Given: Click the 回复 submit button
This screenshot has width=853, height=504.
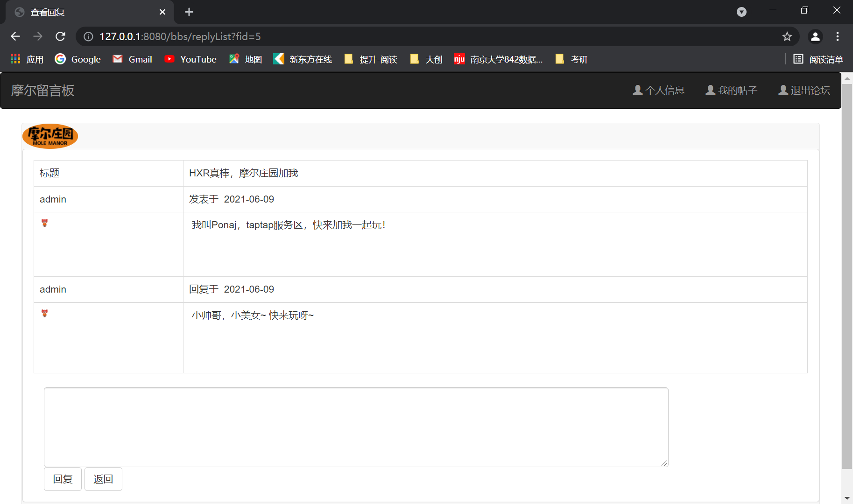Looking at the screenshot, I should tap(63, 479).
